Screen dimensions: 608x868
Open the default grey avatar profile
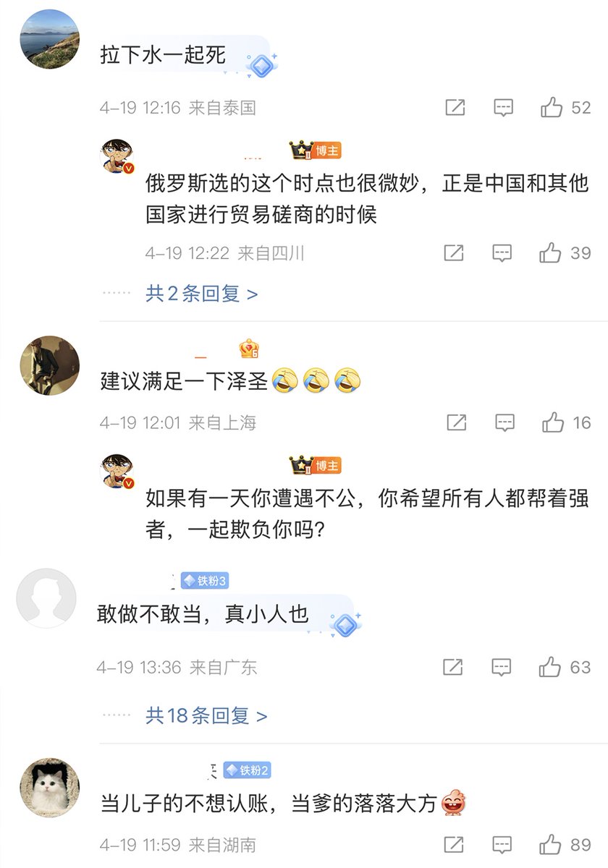click(x=46, y=597)
